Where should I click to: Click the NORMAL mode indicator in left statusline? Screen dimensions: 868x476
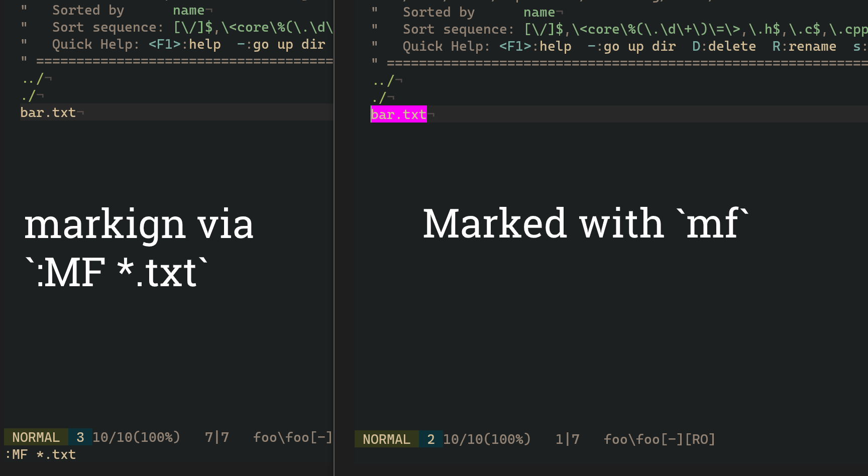(35, 437)
